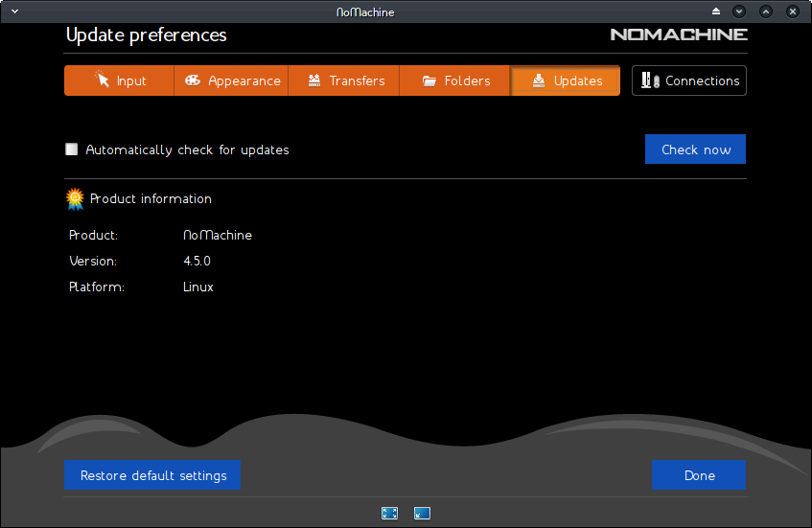Screen dimensions: 812x528
Task: Click the eject/keep-above icon in title bar
Action: coord(716,11)
